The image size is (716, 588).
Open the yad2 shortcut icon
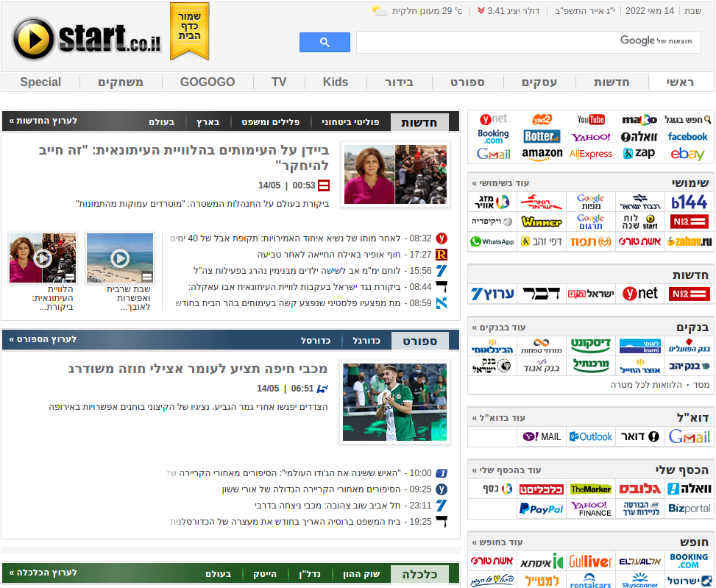[x=542, y=120]
